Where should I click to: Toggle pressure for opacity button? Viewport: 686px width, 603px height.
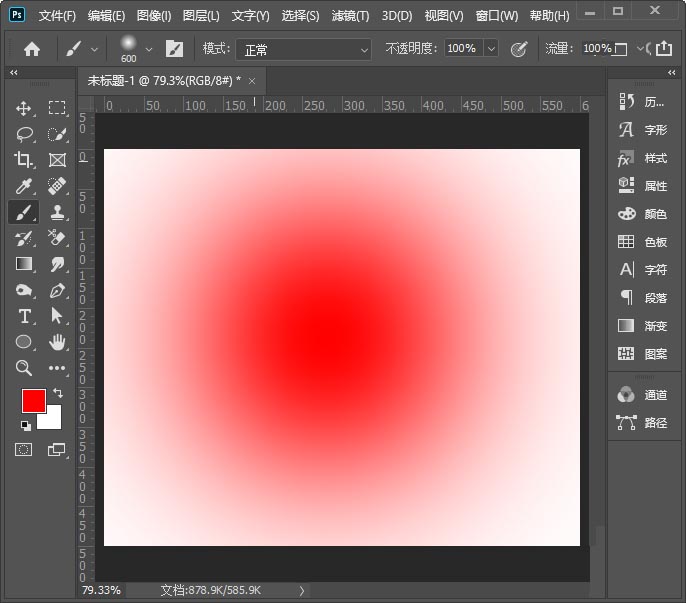518,49
